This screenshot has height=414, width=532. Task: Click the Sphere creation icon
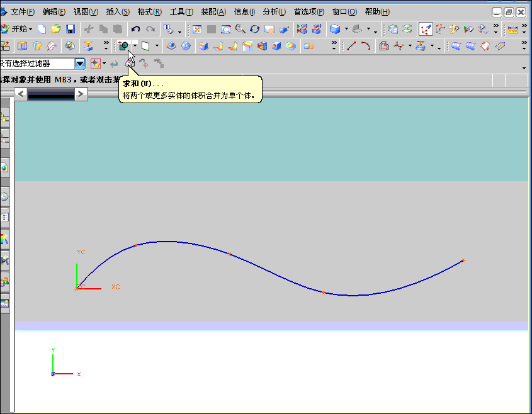[x=185, y=46]
